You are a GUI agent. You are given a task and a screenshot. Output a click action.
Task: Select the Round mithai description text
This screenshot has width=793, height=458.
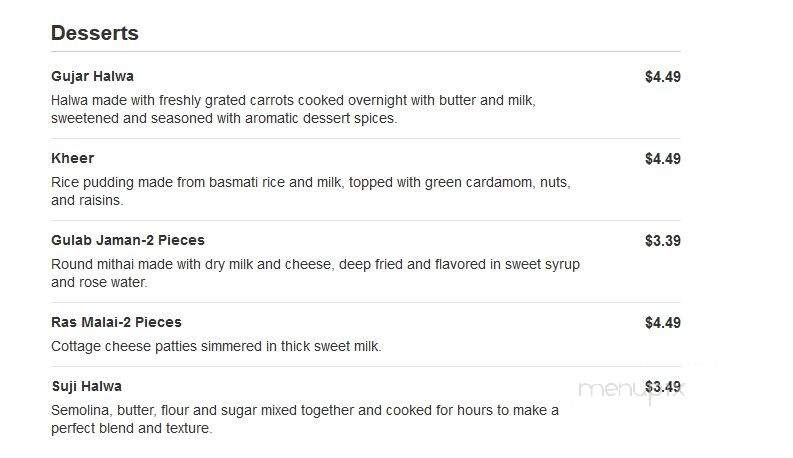316,273
